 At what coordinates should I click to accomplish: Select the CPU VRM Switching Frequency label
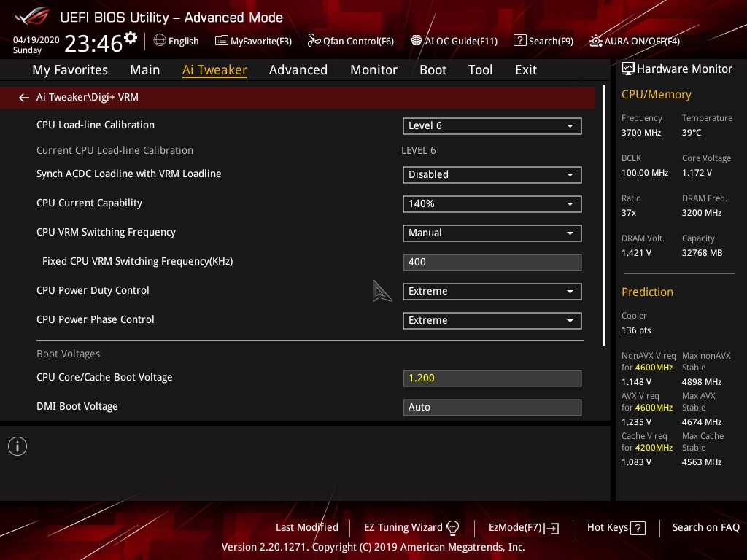coord(106,232)
